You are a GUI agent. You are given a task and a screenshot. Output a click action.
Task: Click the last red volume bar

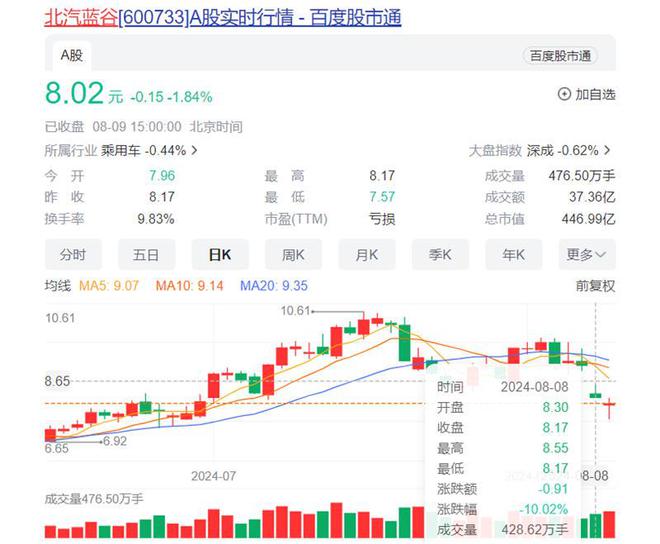pyautogui.click(x=609, y=525)
